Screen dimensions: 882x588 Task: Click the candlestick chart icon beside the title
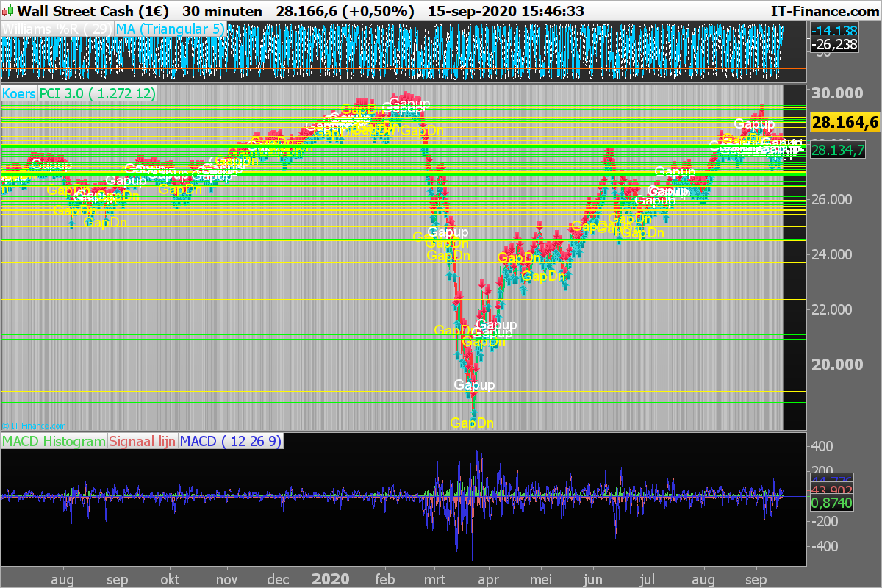click(8, 11)
